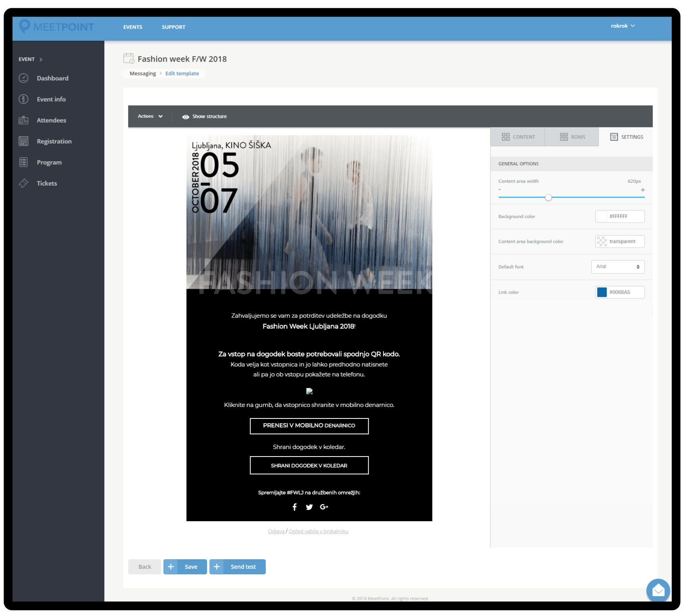Open Program in sidebar
The image size is (684, 616).
click(x=49, y=162)
